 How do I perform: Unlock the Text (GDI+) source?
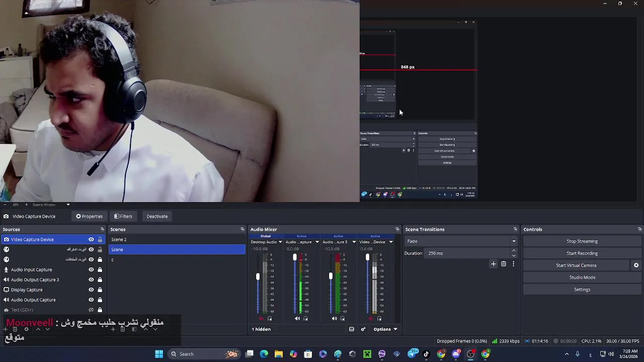(x=100, y=310)
